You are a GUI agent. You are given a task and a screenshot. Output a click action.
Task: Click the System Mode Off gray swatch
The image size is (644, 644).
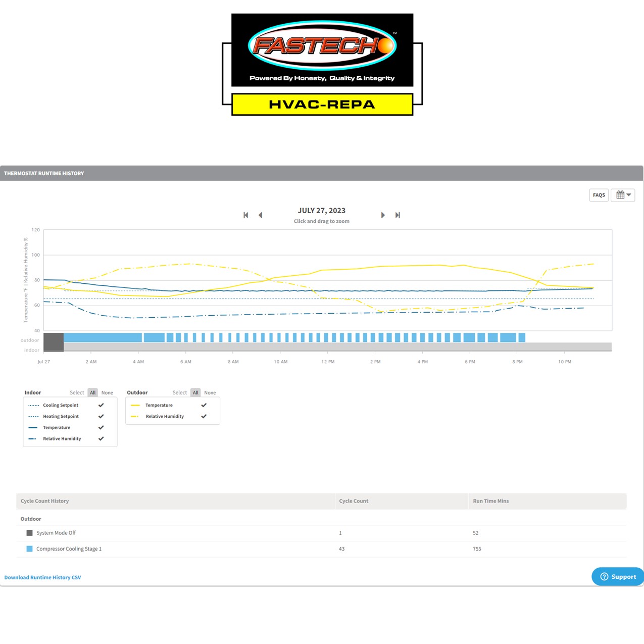click(x=29, y=533)
